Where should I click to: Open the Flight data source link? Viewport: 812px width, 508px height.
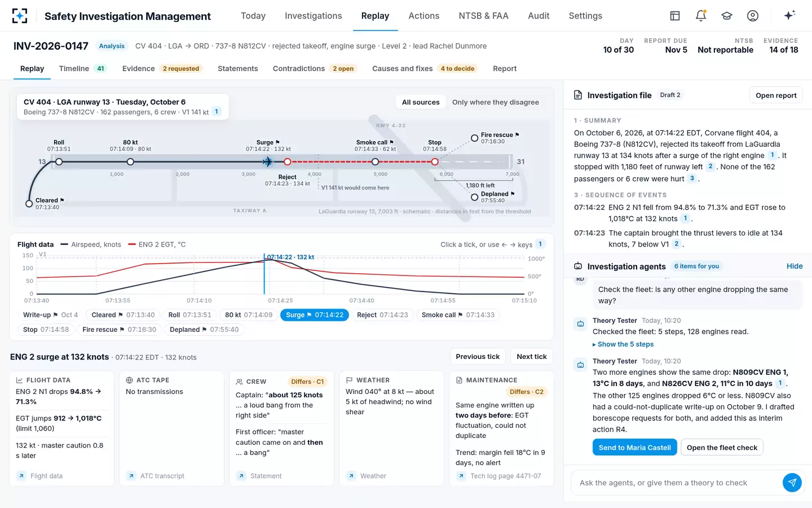point(40,476)
